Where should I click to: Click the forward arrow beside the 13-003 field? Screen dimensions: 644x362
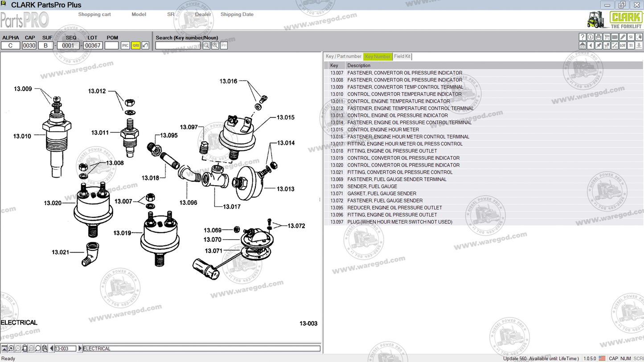click(80, 348)
